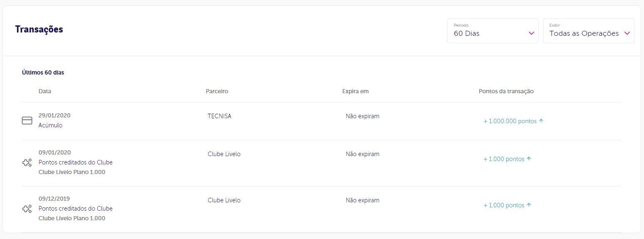The width and height of the screenshot is (644, 239).
Task: Click the club points icon dated 09/12/2019
Action: click(27, 209)
